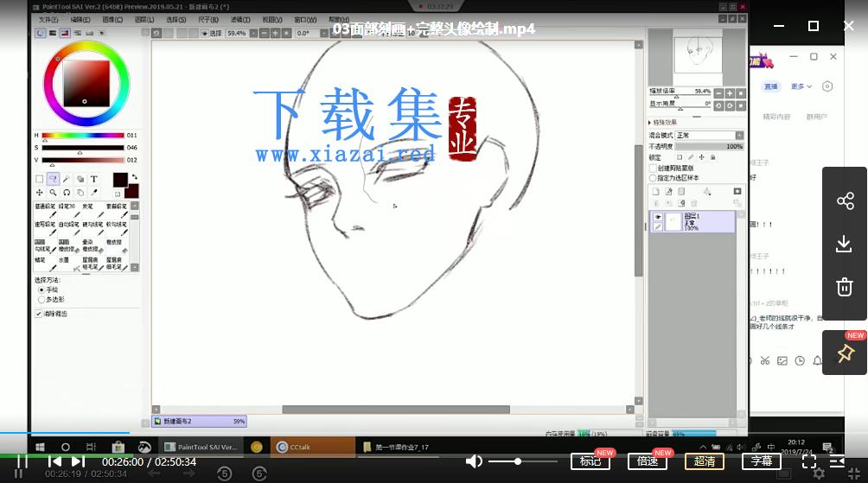This screenshot has width=868, height=483.
Task: Play the next video track
Action: (78, 461)
